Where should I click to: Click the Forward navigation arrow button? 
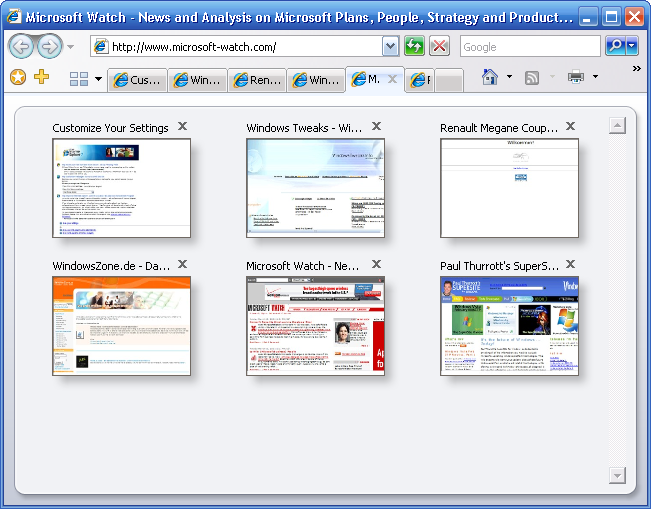pyautogui.click(x=49, y=47)
